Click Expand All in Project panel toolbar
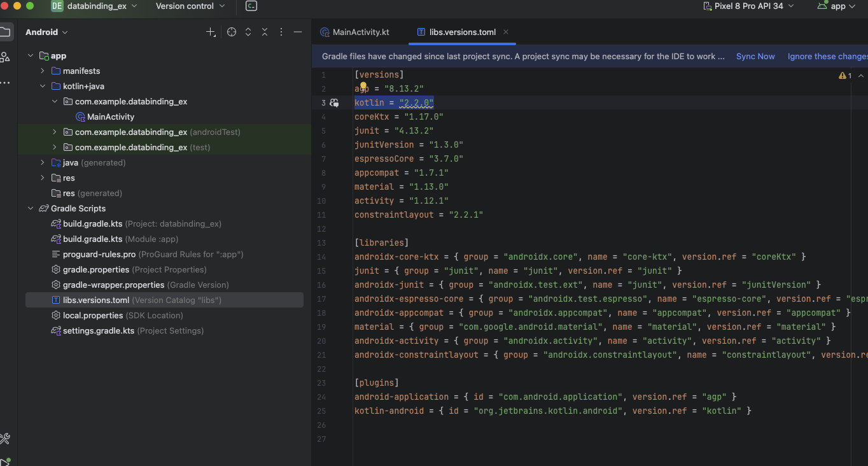Viewport: 868px width, 466px height. point(248,32)
